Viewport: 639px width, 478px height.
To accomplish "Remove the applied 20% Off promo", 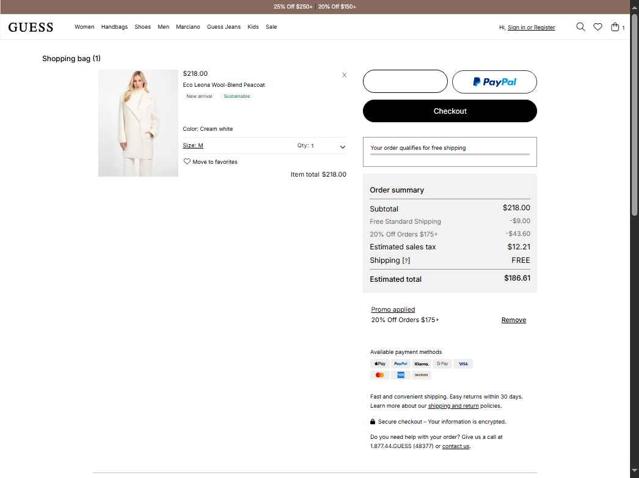I will (x=513, y=320).
